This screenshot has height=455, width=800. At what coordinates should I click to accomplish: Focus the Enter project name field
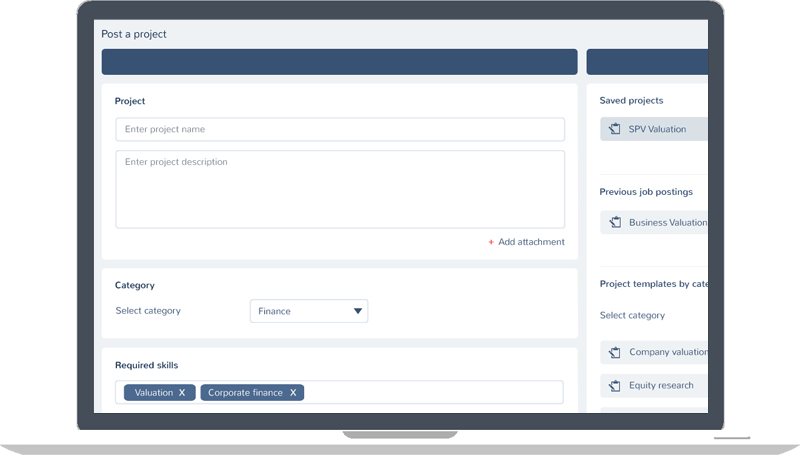(x=340, y=129)
